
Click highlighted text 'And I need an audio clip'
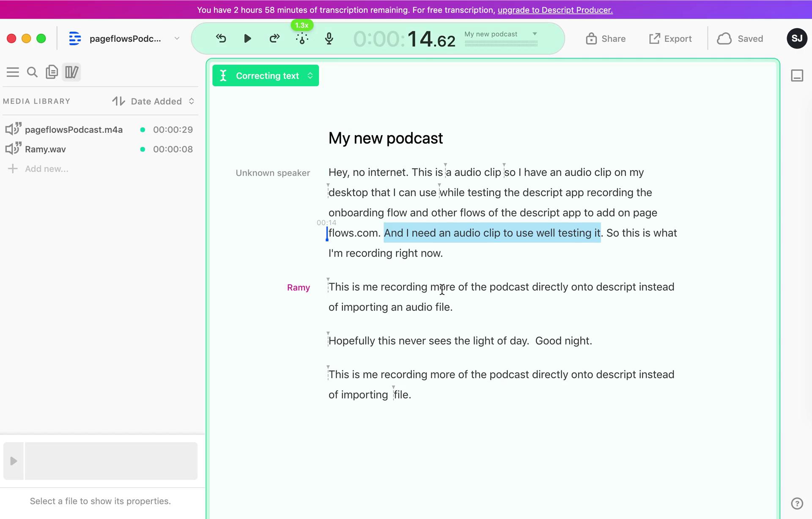click(x=442, y=233)
